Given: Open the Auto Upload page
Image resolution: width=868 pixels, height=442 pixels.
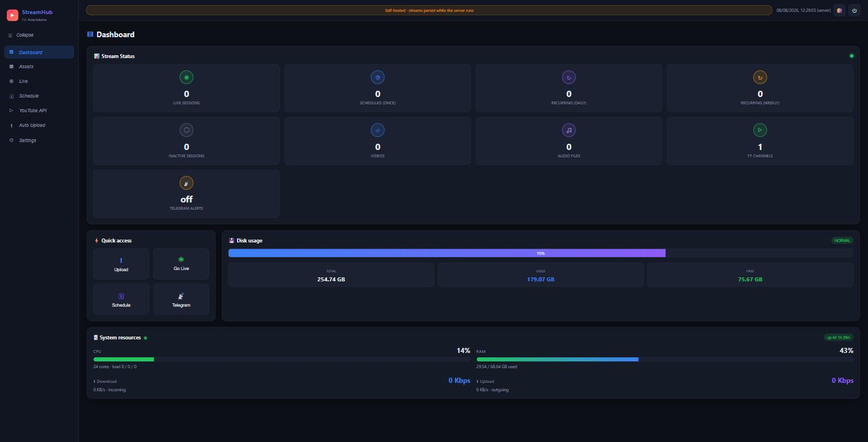Looking at the screenshot, I should [39, 125].
